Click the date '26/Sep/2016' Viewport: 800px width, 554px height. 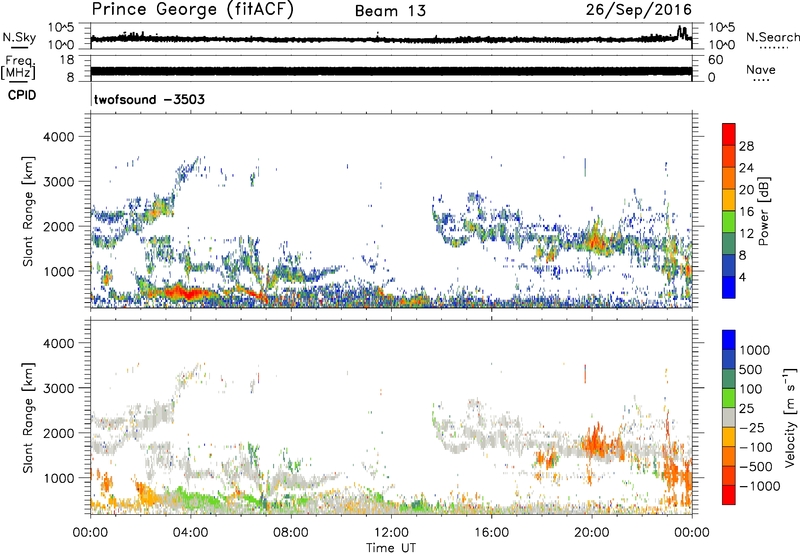click(639, 9)
